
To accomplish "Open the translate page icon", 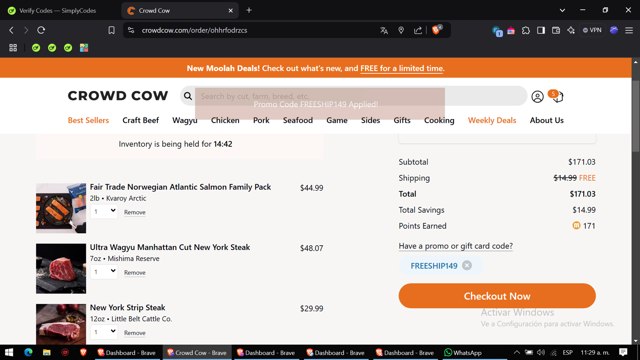I will (384, 30).
